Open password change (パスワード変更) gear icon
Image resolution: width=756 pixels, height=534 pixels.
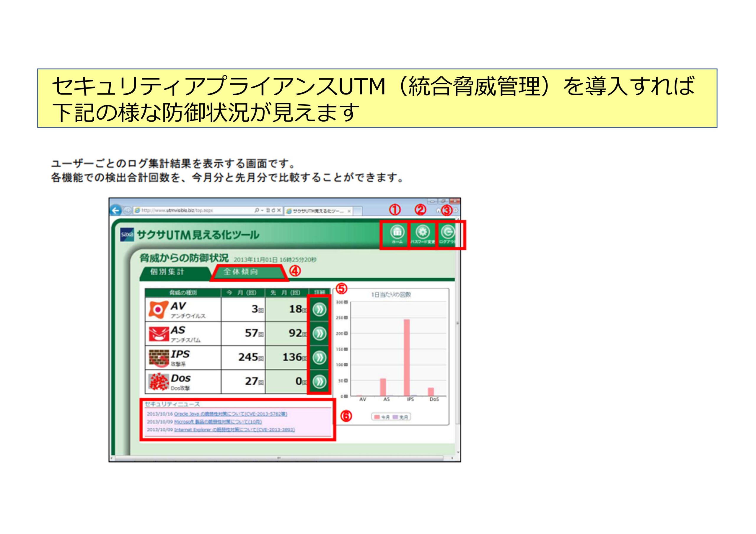[423, 232]
